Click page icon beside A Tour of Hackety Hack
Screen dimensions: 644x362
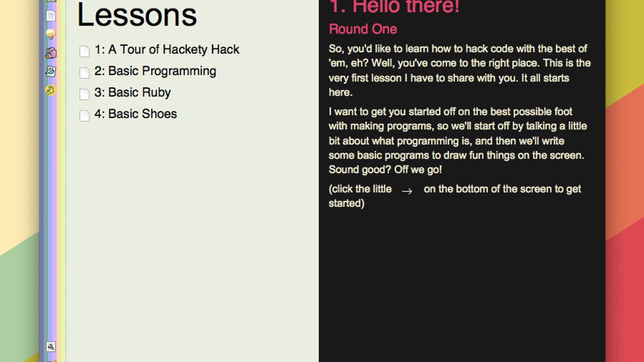pyautogui.click(x=85, y=51)
